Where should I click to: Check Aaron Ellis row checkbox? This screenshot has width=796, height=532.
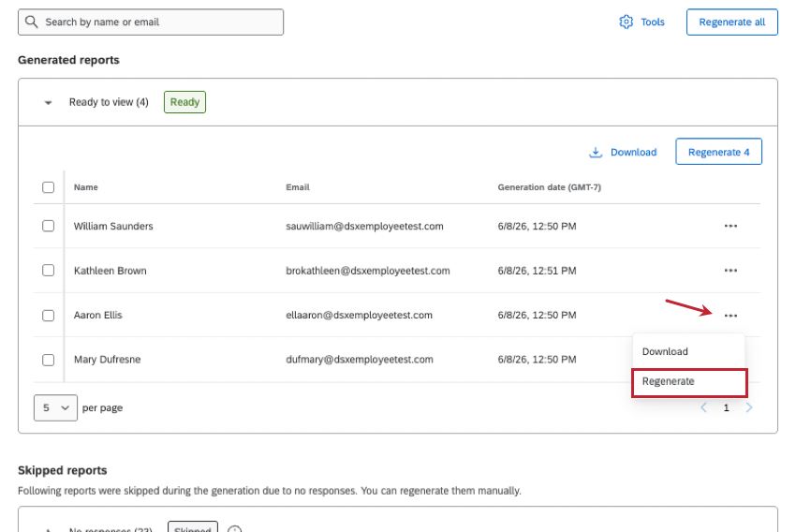48,316
